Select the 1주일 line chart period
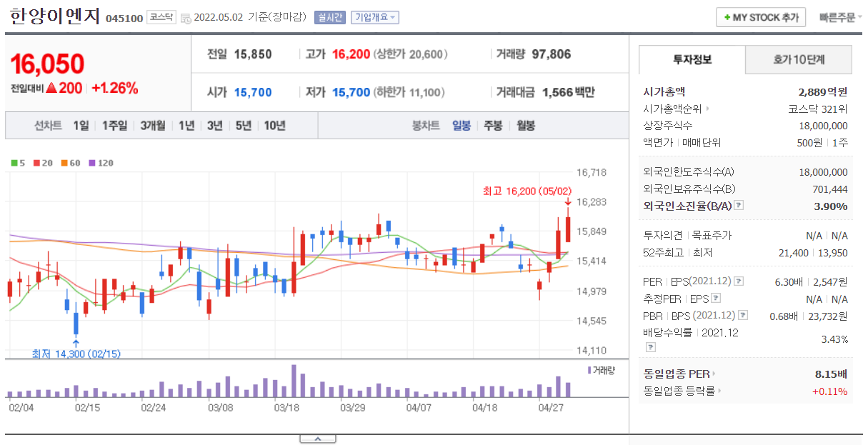 [x=114, y=126]
